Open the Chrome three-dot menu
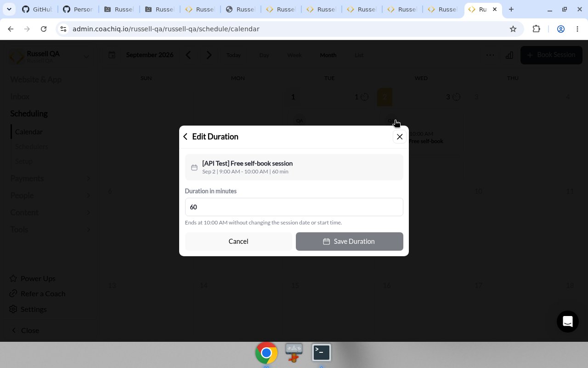 (x=577, y=29)
